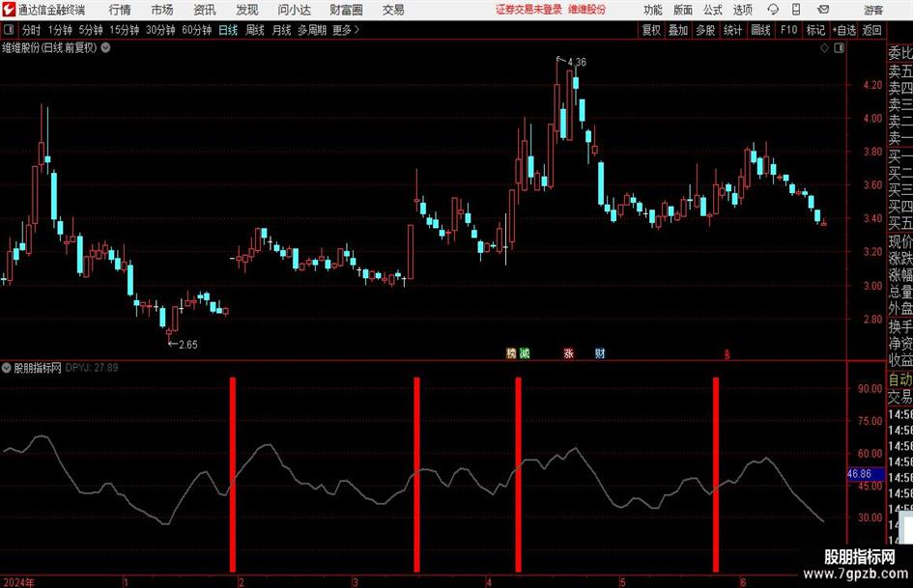Open the customer service headset icon

[x=773, y=10]
